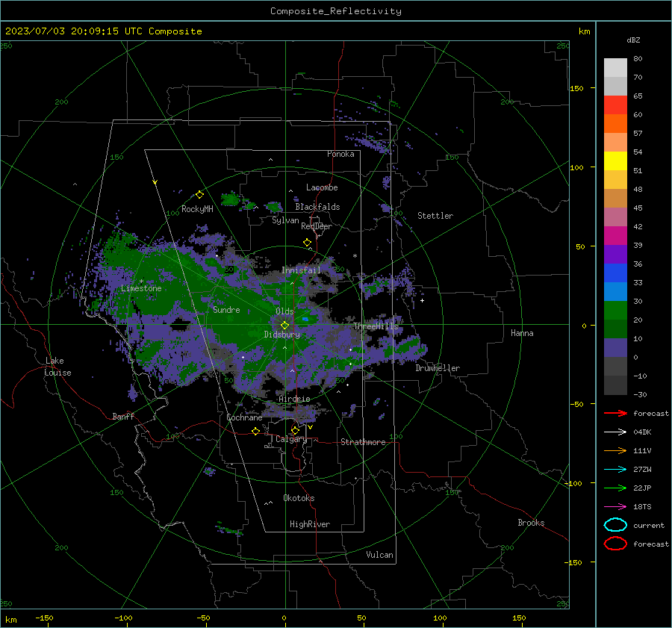
Task: Click the Composite_Reflectivity title
Action: pyautogui.click(x=336, y=11)
